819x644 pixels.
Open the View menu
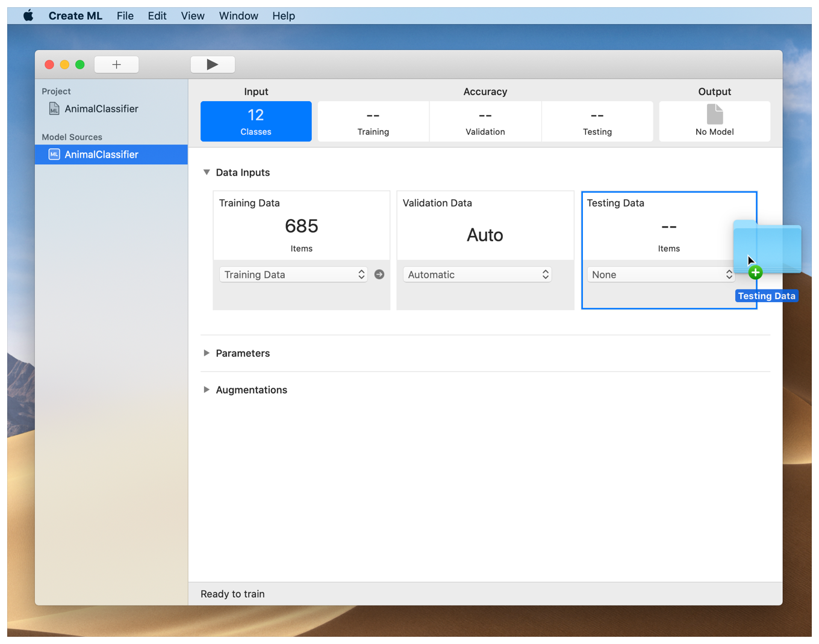[x=193, y=16]
